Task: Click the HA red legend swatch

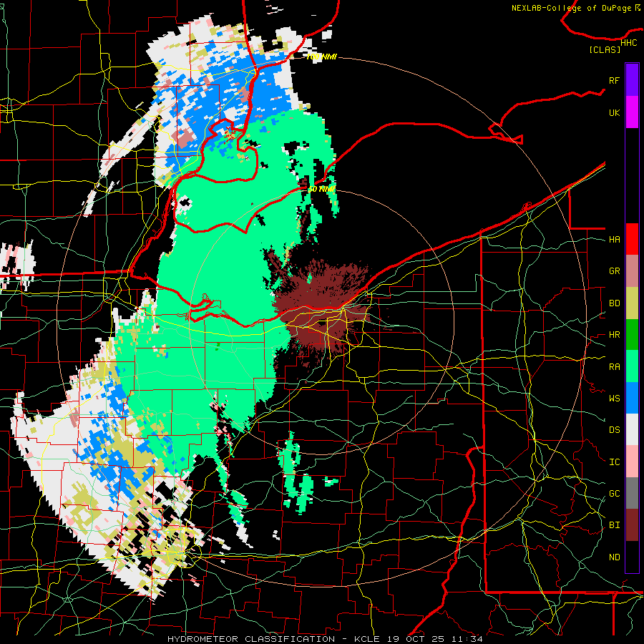Action: click(632, 239)
